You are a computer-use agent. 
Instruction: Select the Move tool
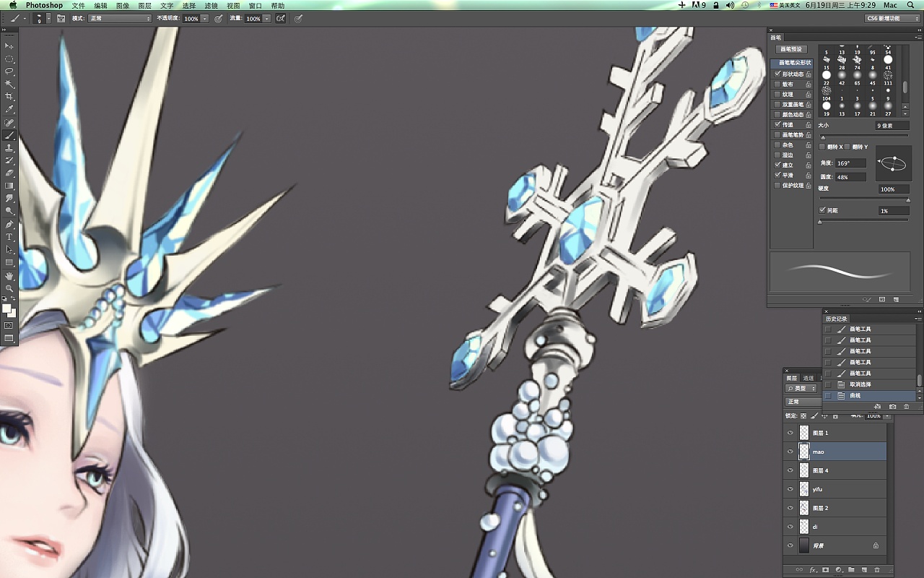pyautogui.click(x=9, y=46)
